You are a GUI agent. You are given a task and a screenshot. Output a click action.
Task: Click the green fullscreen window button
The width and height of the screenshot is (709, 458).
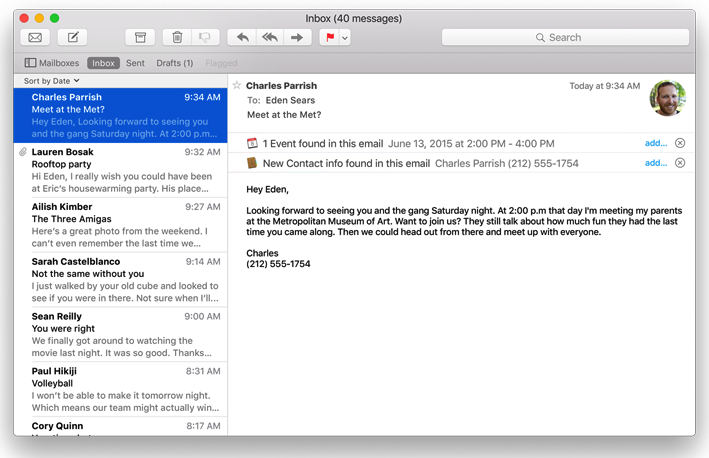55,18
